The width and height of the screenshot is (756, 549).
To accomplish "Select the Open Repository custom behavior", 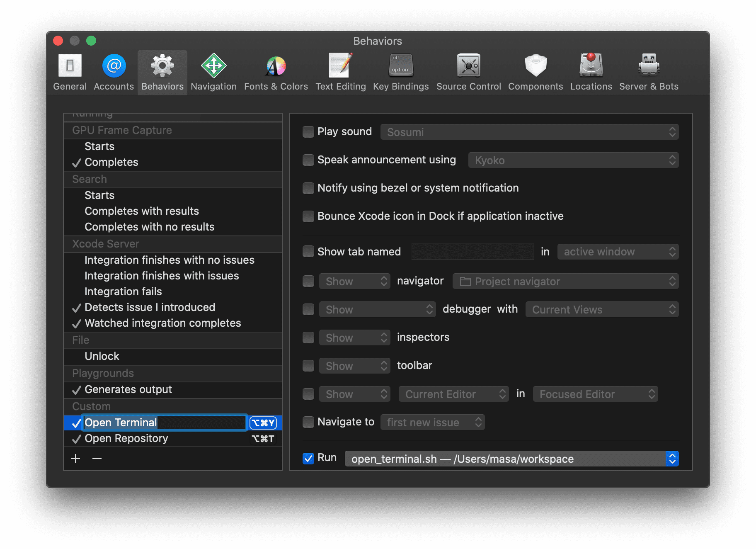I will point(173,439).
